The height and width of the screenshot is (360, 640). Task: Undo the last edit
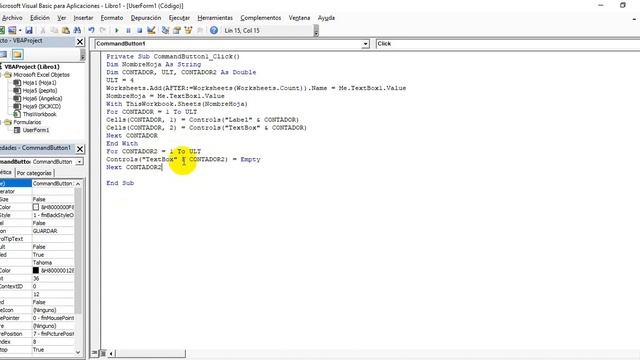click(x=91, y=30)
